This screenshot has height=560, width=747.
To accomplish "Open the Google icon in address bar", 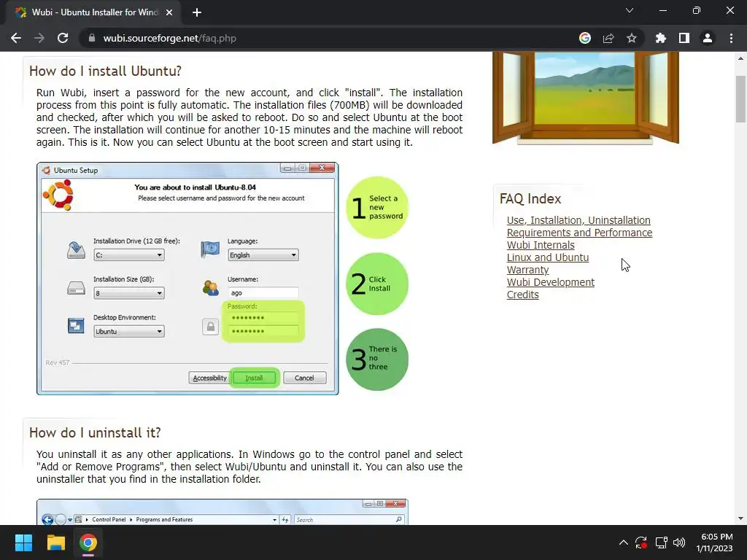I will click(585, 38).
